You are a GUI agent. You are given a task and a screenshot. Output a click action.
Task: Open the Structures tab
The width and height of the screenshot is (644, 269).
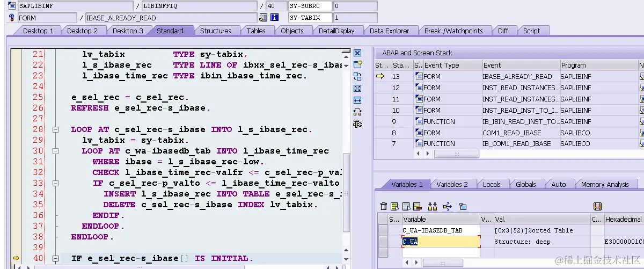click(x=215, y=31)
